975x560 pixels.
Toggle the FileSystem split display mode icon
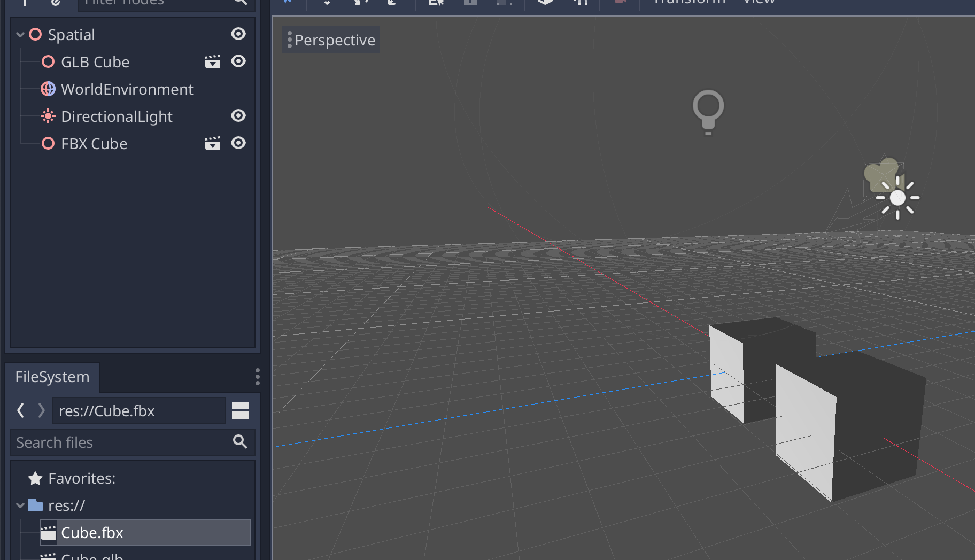click(x=239, y=410)
